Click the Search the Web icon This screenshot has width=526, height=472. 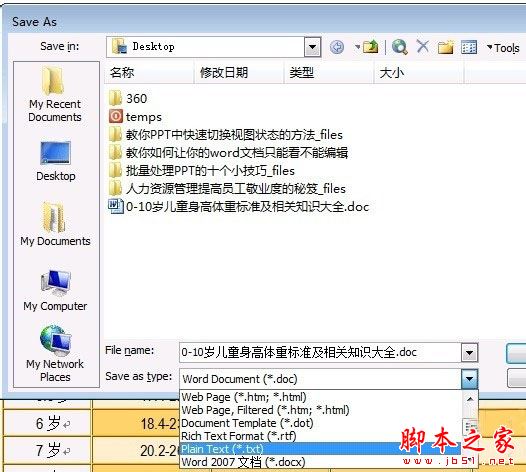[400, 47]
